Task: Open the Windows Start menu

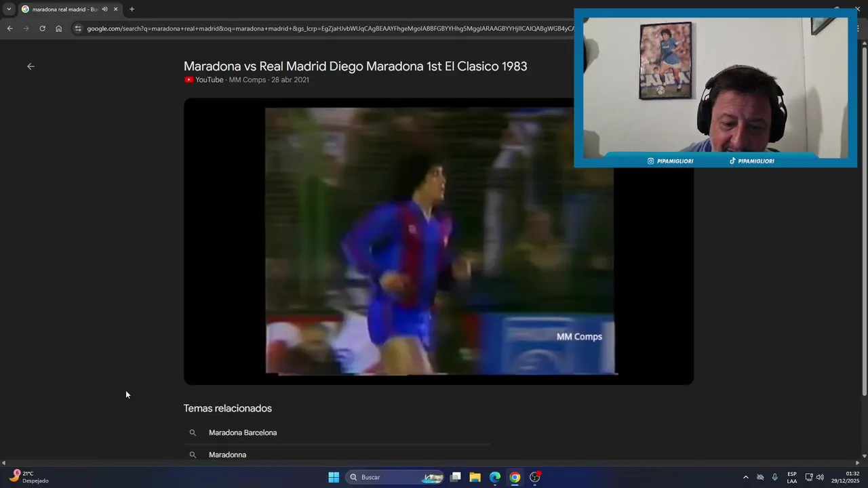Action: click(x=334, y=477)
